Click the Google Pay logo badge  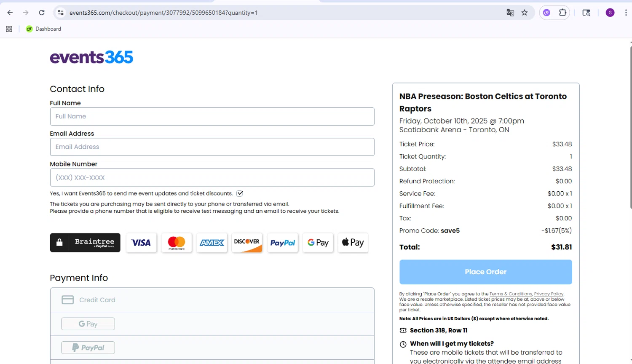pyautogui.click(x=318, y=243)
